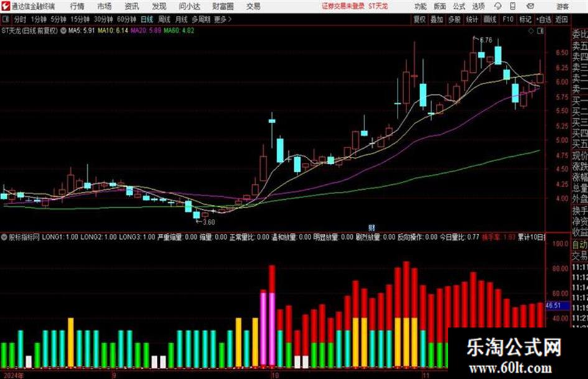Click the 统计 statistics button
Viewport: 588px width, 379px height.
pos(472,19)
